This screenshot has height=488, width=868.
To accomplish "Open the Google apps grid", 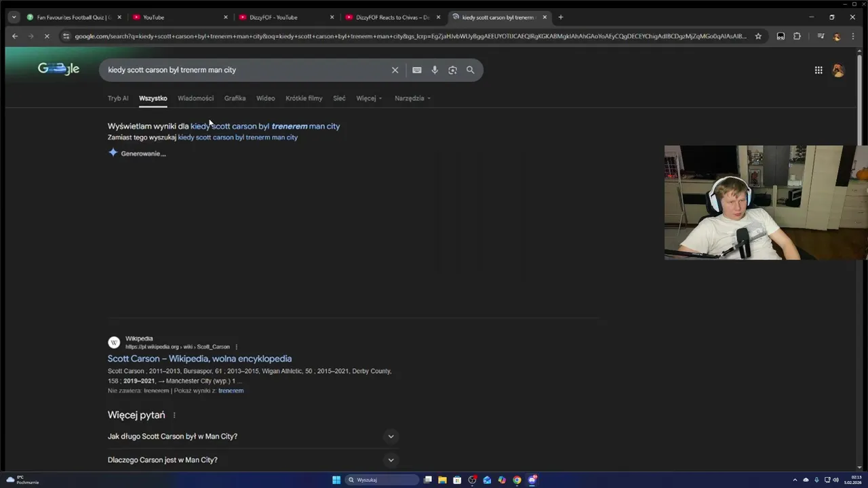I will pyautogui.click(x=818, y=70).
